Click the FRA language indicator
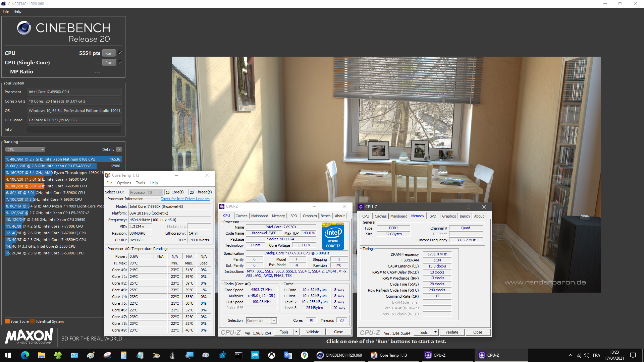This screenshot has width=644, height=362. point(596,355)
